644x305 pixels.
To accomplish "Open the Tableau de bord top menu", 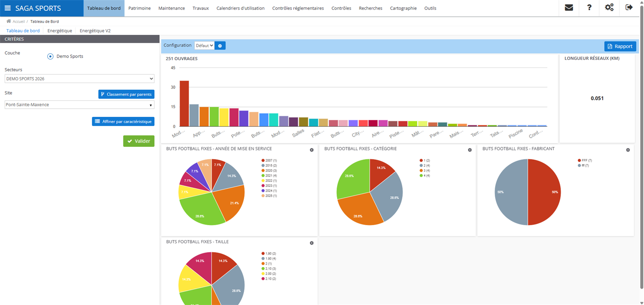I will pos(104,8).
